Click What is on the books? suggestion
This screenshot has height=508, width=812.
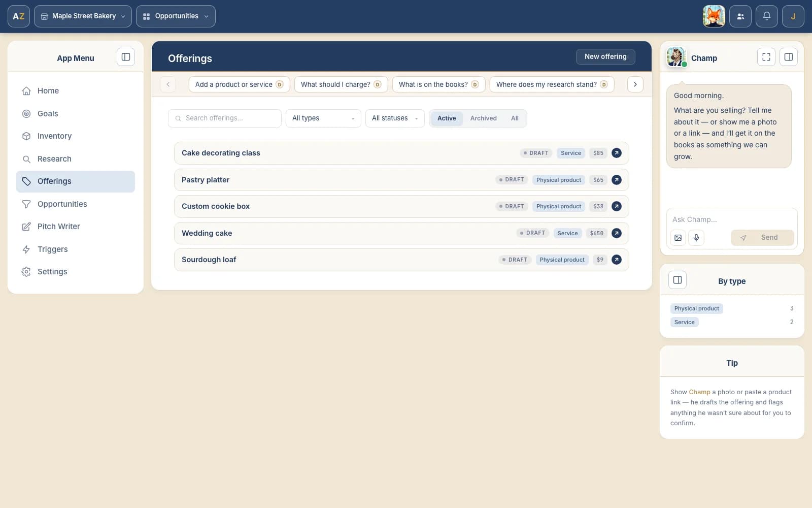click(x=438, y=84)
